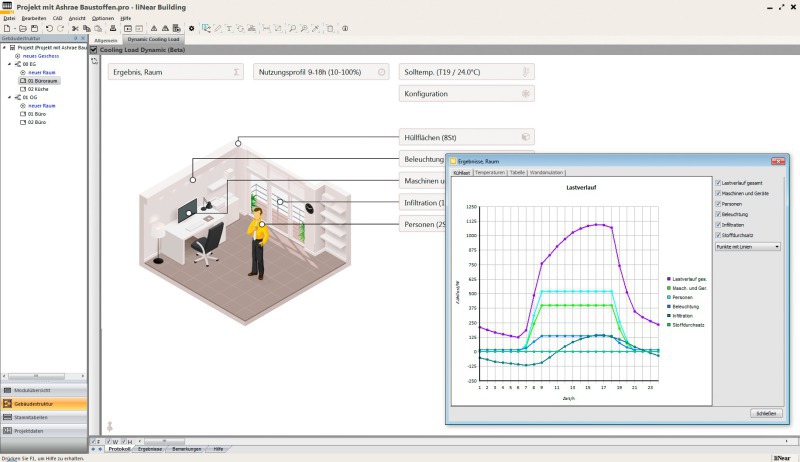The image size is (800, 462).
Task: Toggle the W filter checkbox
Action: 108,442
